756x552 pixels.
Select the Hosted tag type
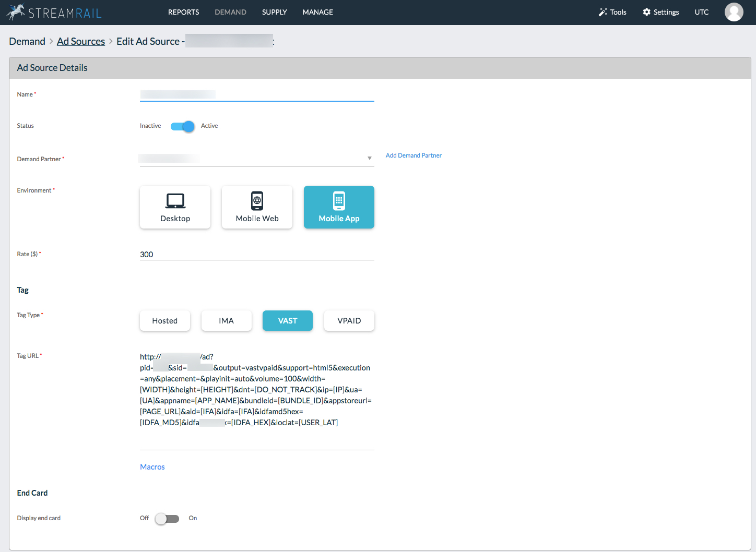pyautogui.click(x=164, y=320)
